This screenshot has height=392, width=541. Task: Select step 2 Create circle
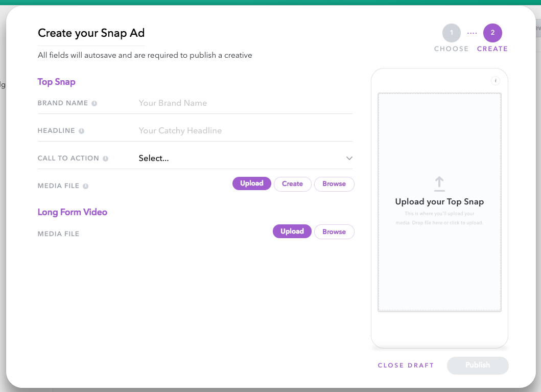pyautogui.click(x=492, y=32)
